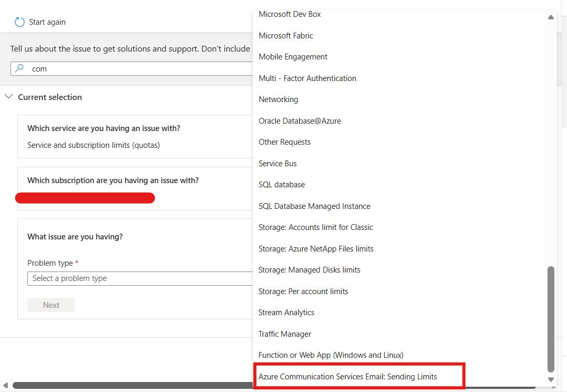Select Service Bus entry

[x=277, y=164]
